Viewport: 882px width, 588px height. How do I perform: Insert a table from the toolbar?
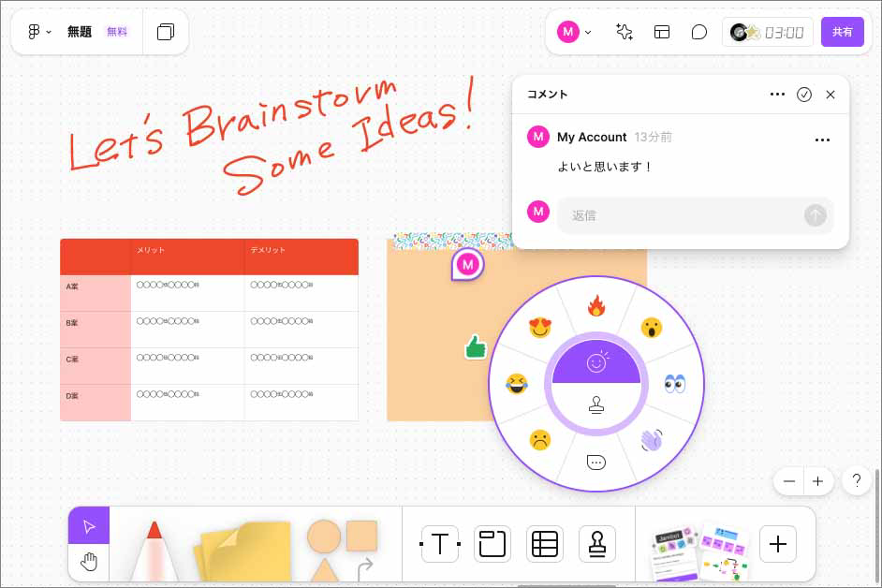(545, 544)
